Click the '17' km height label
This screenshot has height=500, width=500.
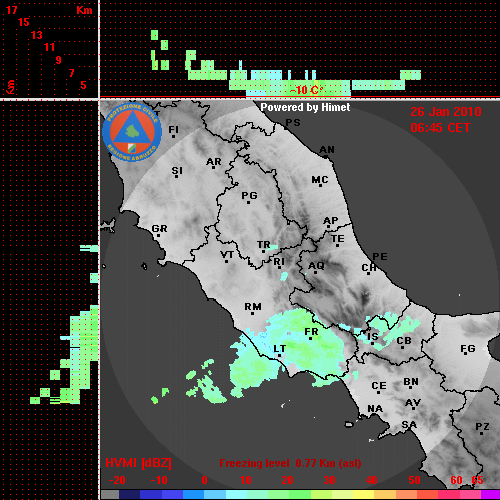coord(12,10)
